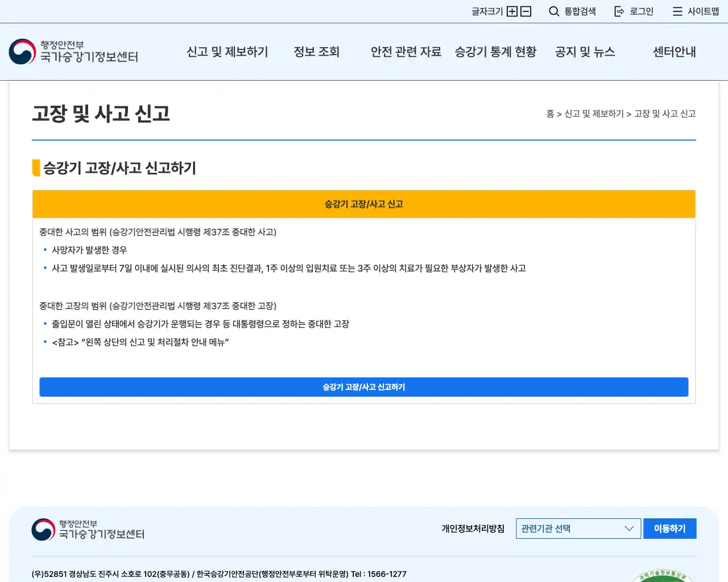This screenshot has height=582, width=728.
Task: Open the 관련기관 선택 dropdown
Action: (x=578, y=529)
